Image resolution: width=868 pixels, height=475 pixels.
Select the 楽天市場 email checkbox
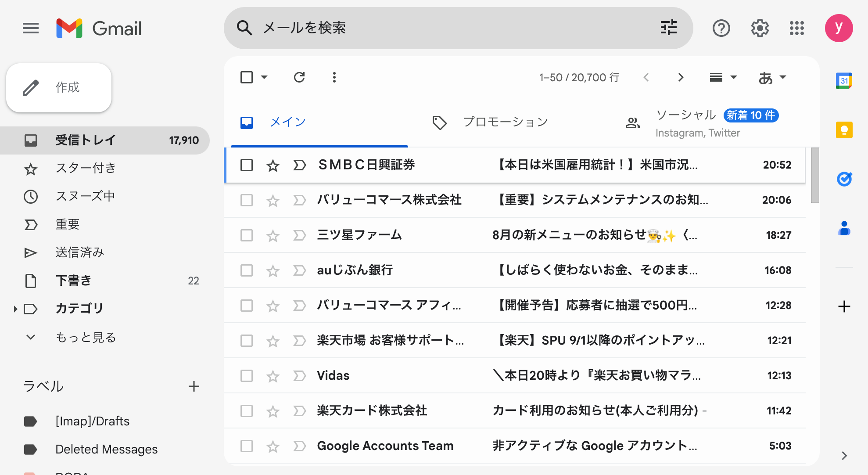[x=247, y=341]
